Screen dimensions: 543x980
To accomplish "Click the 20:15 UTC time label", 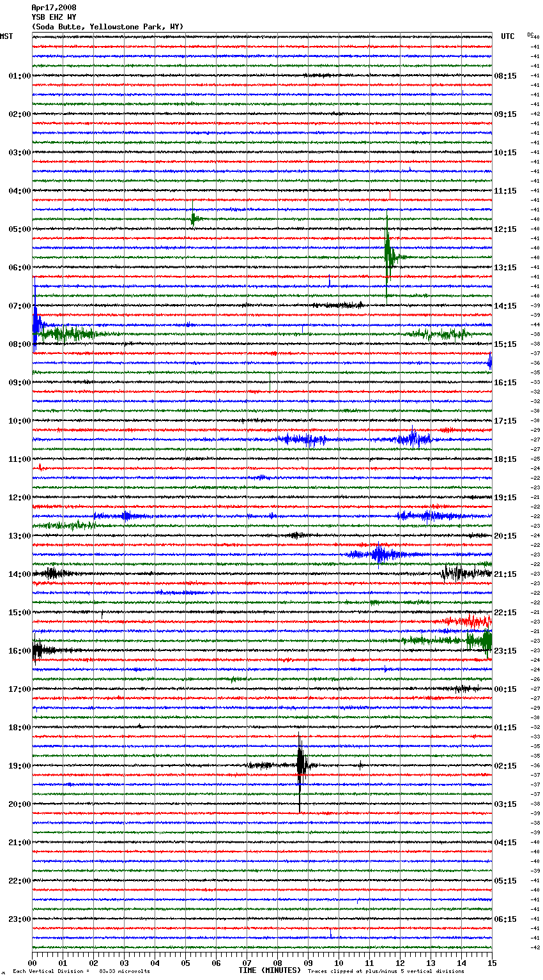I will click(x=505, y=536).
